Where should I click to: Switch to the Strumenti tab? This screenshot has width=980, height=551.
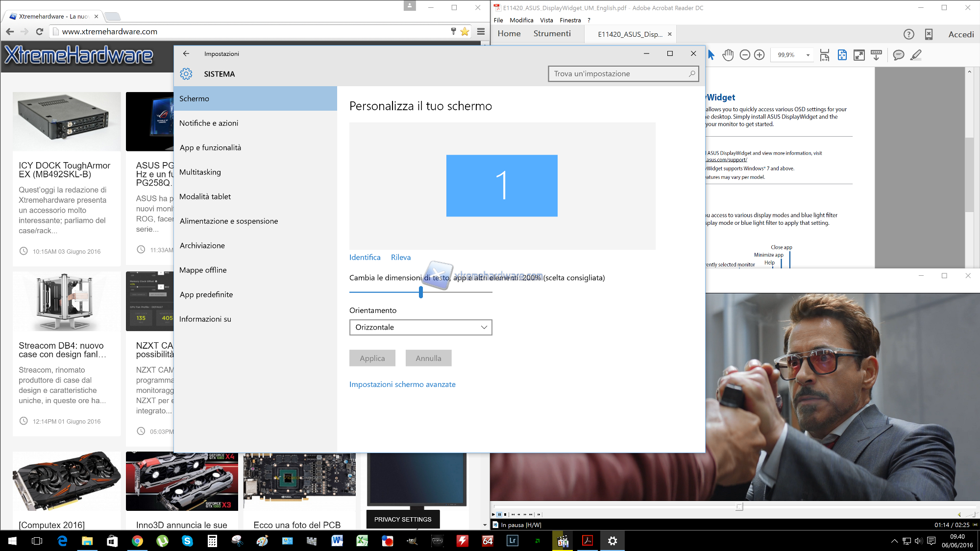click(552, 33)
